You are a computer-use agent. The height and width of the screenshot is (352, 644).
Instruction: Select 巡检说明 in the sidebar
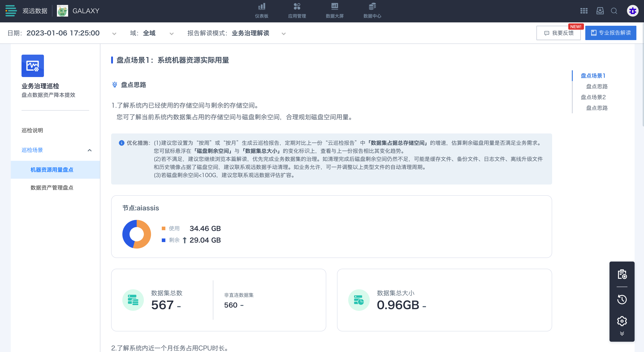tap(32, 130)
